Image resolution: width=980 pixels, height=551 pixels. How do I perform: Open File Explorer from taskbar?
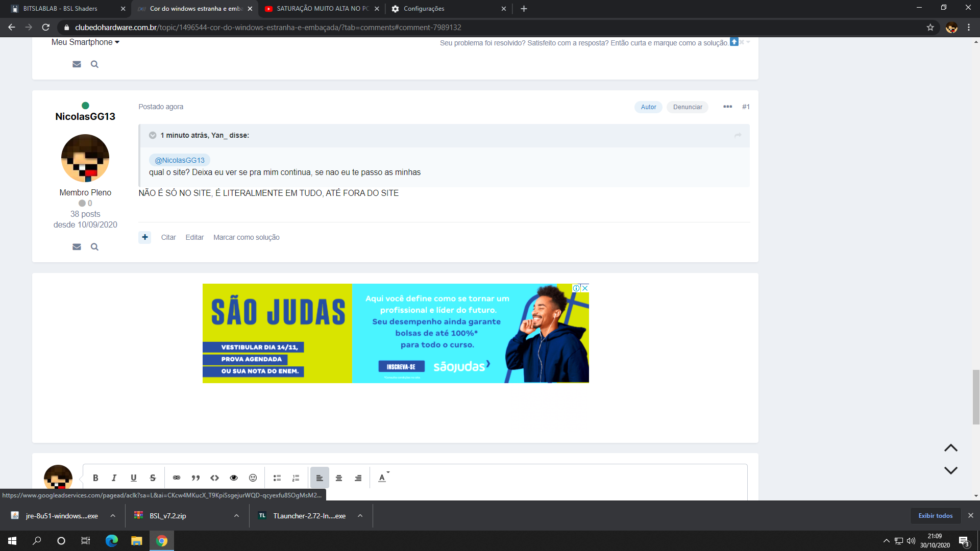pyautogui.click(x=136, y=541)
